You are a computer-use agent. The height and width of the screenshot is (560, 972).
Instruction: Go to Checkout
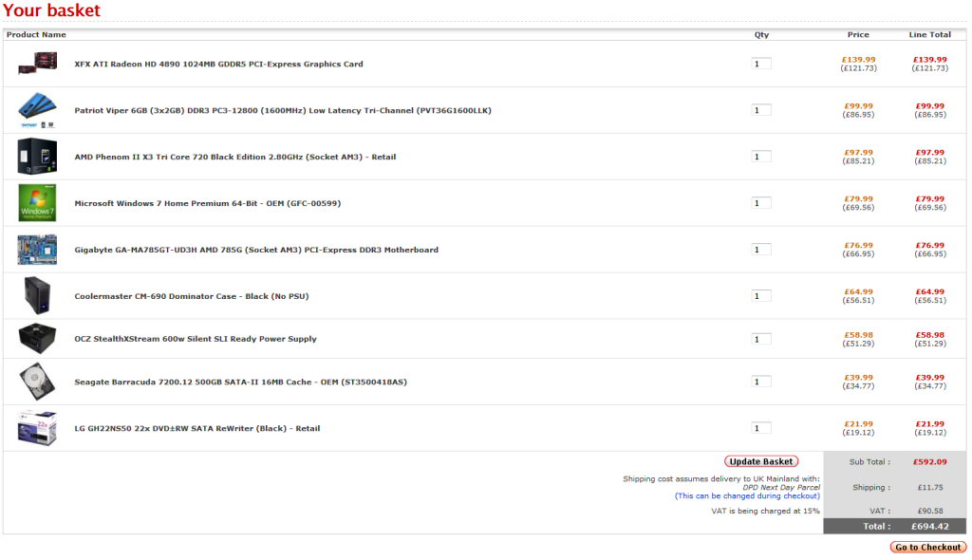click(x=928, y=547)
